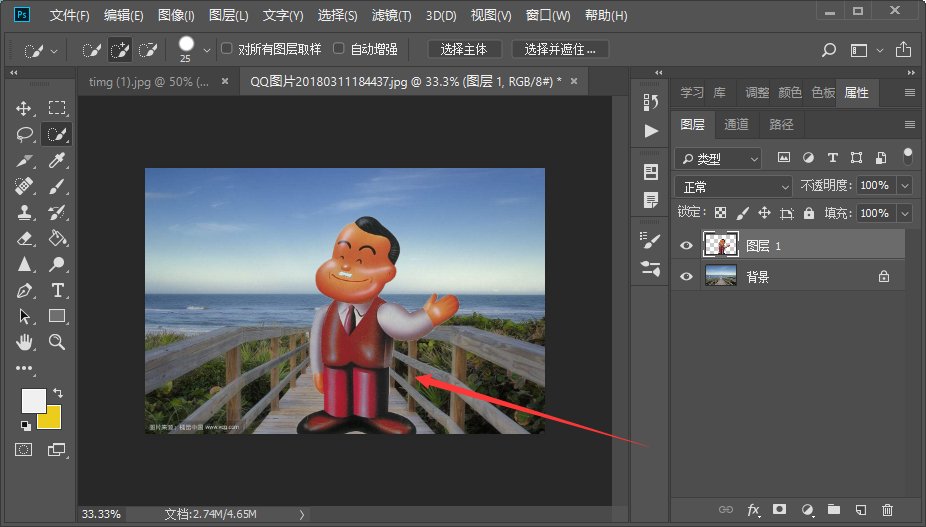Select the Path Selection tool
The width and height of the screenshot is (926, 527).
[x=24, y=316]
